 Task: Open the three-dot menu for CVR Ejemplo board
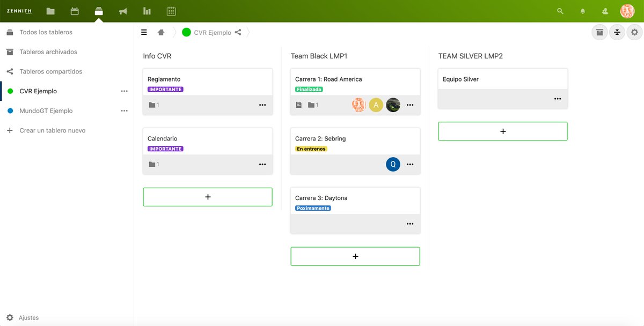(125, 91)
